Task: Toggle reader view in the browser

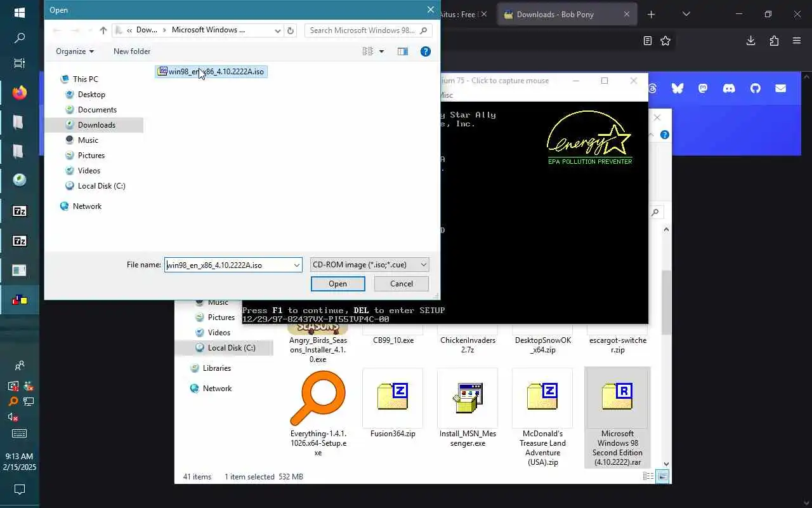Action: pos(647,41)
